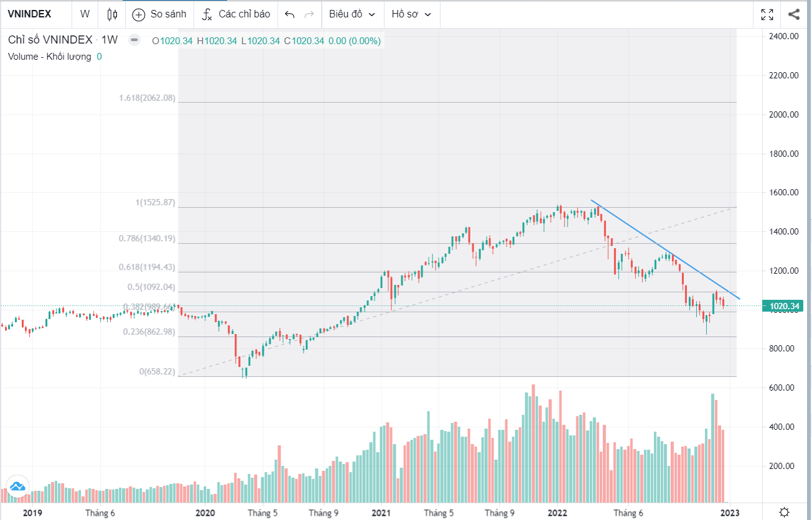Image resolution: width=812 pixels, height=520 pixels.
Task: Enter fullscreen mode with the expand icon
Action: [x=767, y=14]
